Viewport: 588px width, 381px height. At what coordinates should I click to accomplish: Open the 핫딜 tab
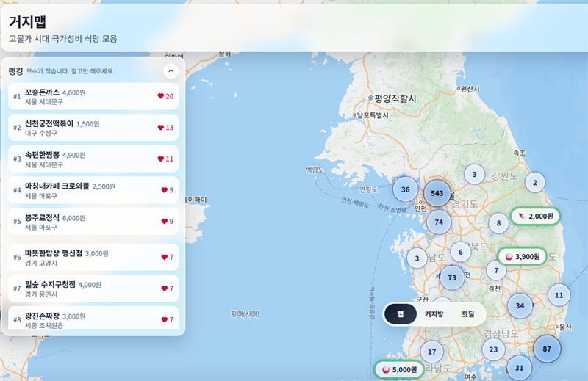(467, 314)
